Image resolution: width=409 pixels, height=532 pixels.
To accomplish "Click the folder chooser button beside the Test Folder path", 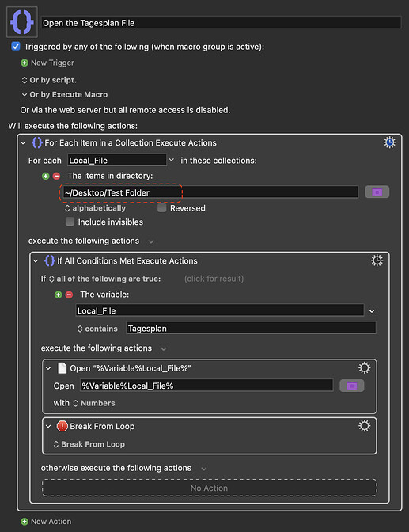I will click(377, 192).
